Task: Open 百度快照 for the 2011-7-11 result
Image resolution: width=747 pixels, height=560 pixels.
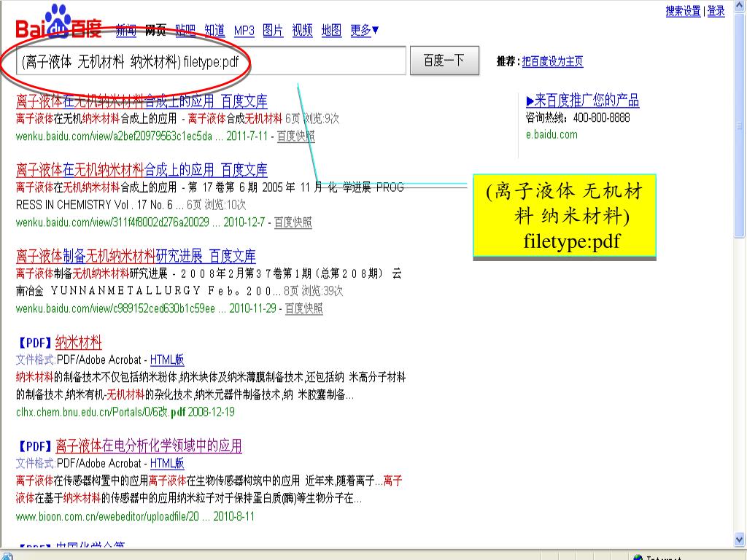Action: click(x=296, y=136)
